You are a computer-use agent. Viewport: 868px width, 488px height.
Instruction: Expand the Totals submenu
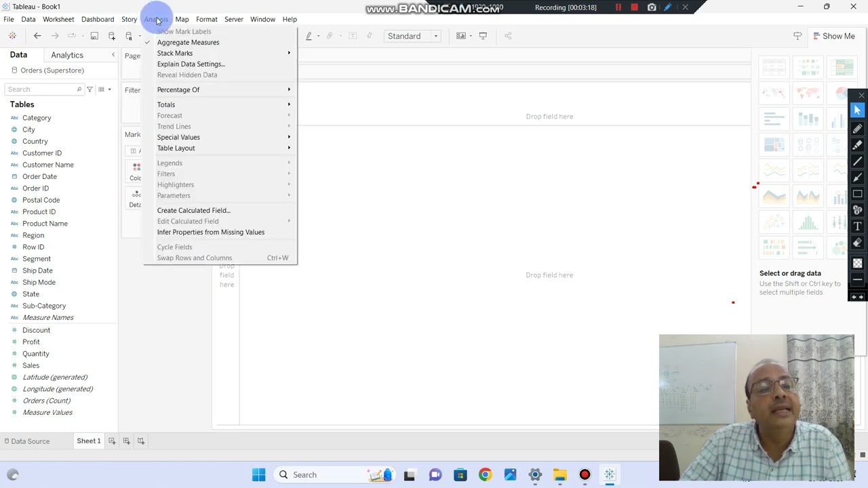(x=220, y=104)
